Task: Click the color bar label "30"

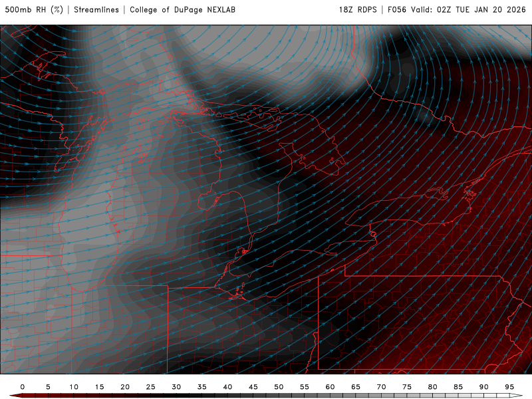Action: 176,387
